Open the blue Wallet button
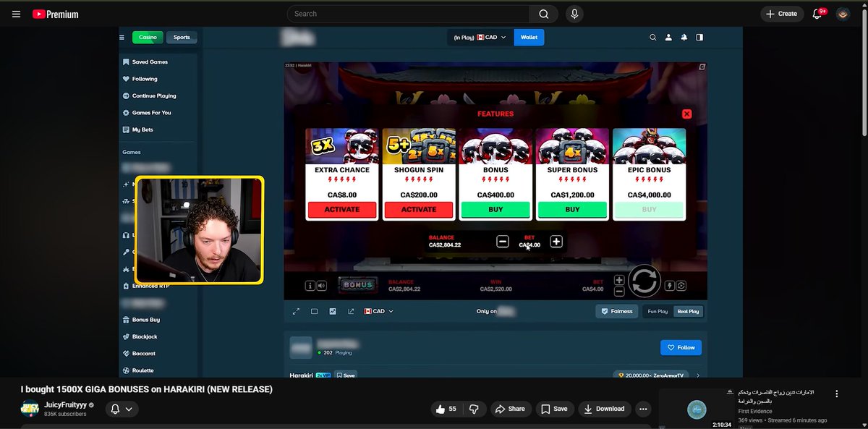Viewport: 868px width, 429px height. click(529, 37)
